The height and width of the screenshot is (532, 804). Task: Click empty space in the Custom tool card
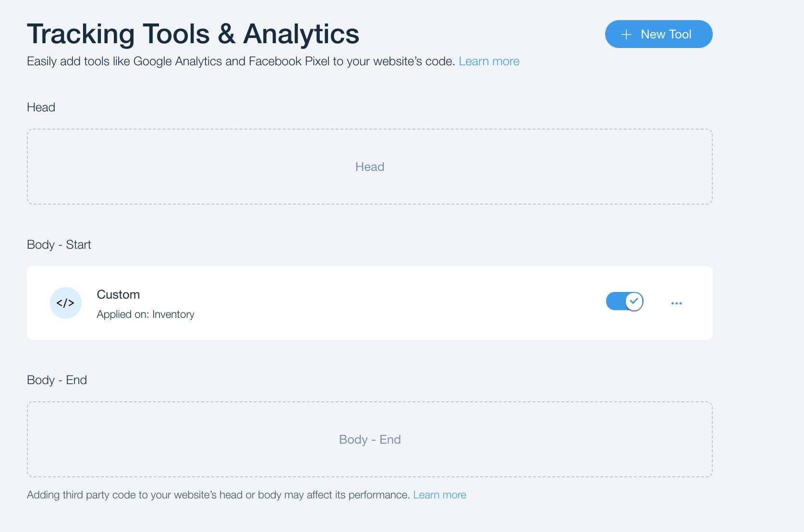click(x=384, y=303)
